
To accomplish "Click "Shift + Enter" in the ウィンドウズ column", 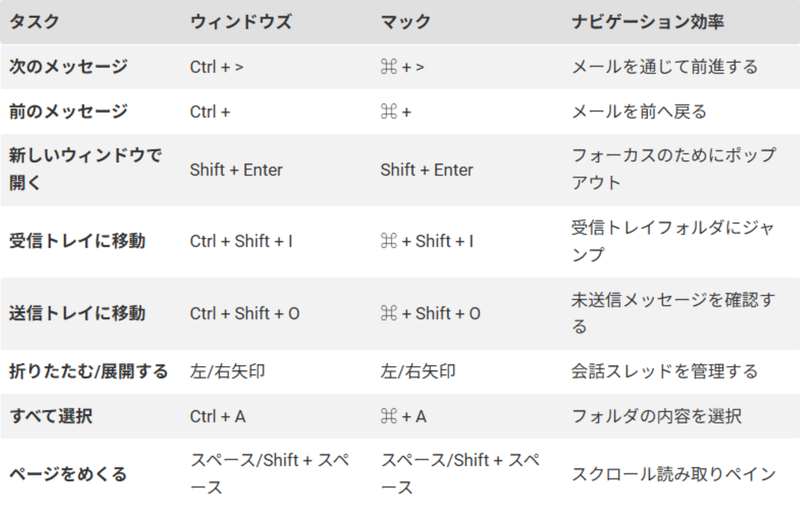I will [x=236, y=170].
